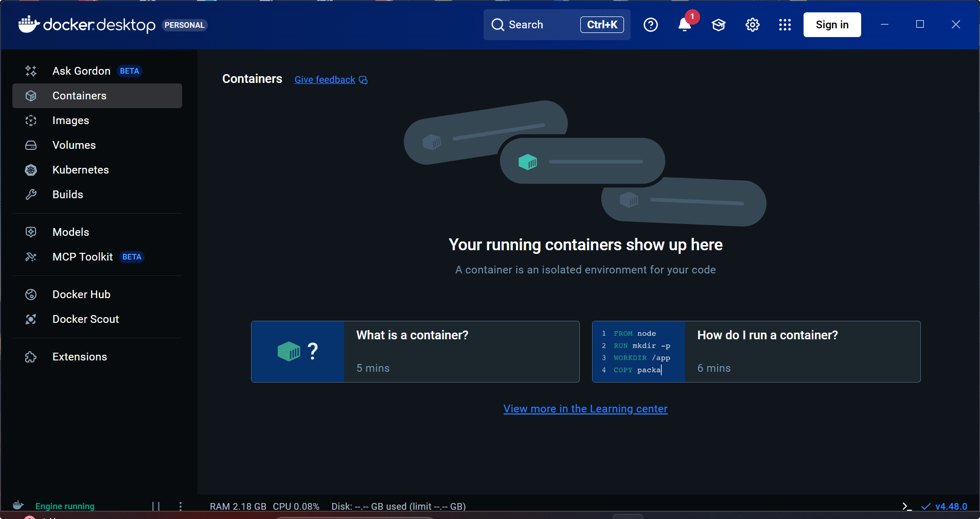Image resolution: width=980 pixels, height=519 pixels.
Task: Click the Models icon in sidebar
Action: (x=31, y=232)
